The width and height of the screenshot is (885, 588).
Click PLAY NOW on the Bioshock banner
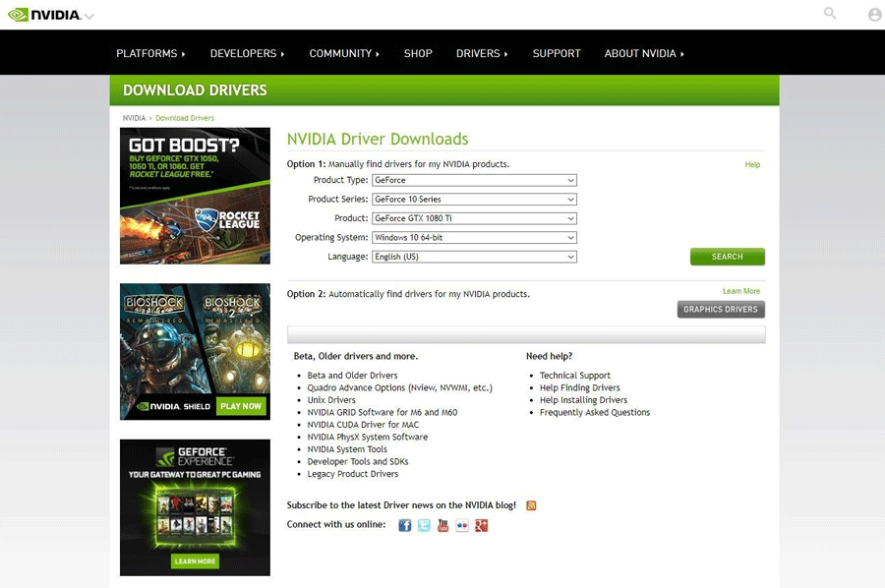pos(241,406)
